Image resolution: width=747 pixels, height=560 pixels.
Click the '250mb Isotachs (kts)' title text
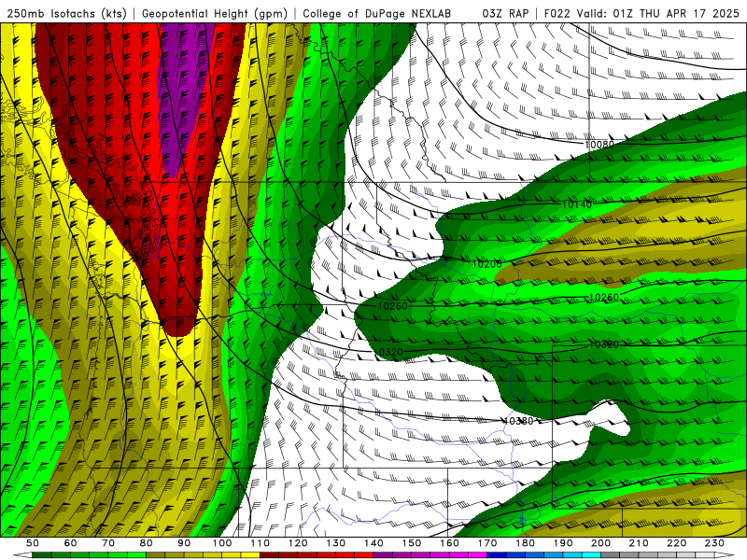(66, 13)
